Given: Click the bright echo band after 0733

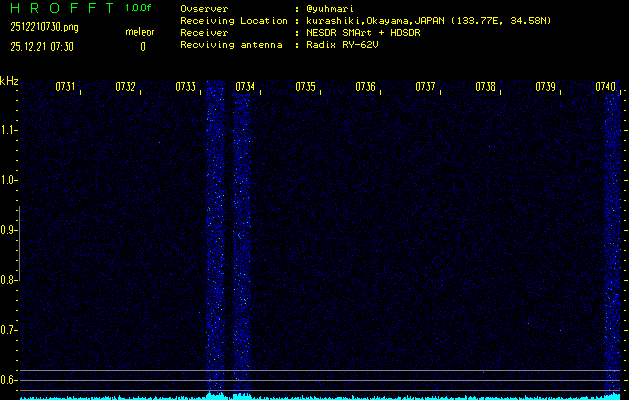Looking at the screenshot, I should coord(215,240).
